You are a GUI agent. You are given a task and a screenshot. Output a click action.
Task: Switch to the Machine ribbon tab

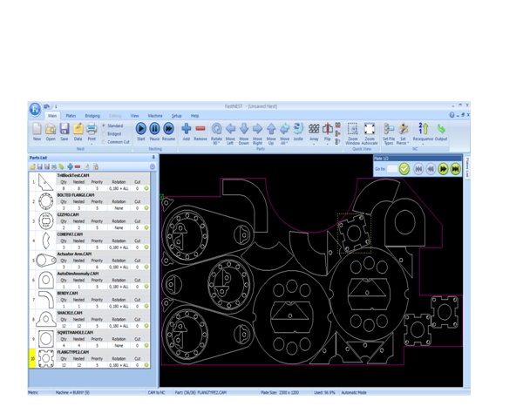[154, 115]
